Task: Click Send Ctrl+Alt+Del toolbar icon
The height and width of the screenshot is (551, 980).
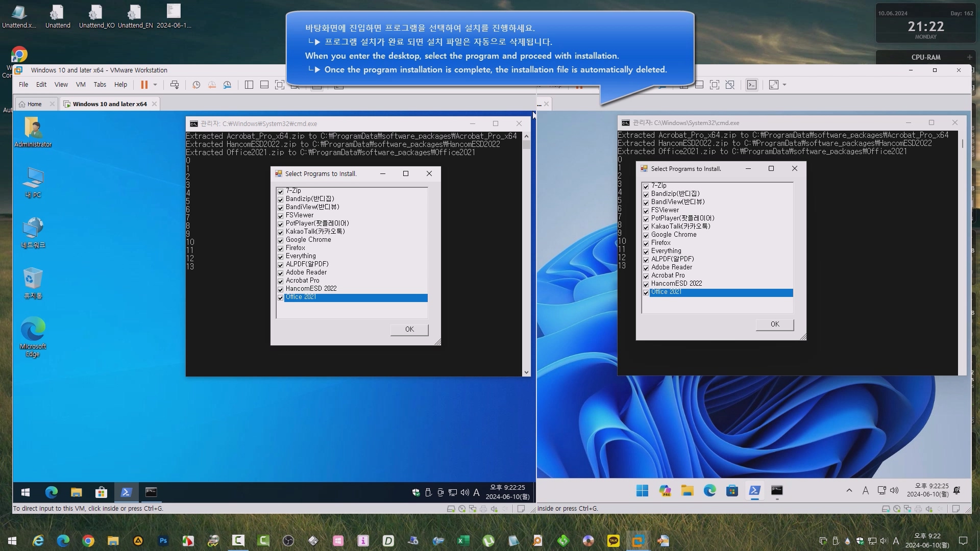Action: [x=175, y=85]
